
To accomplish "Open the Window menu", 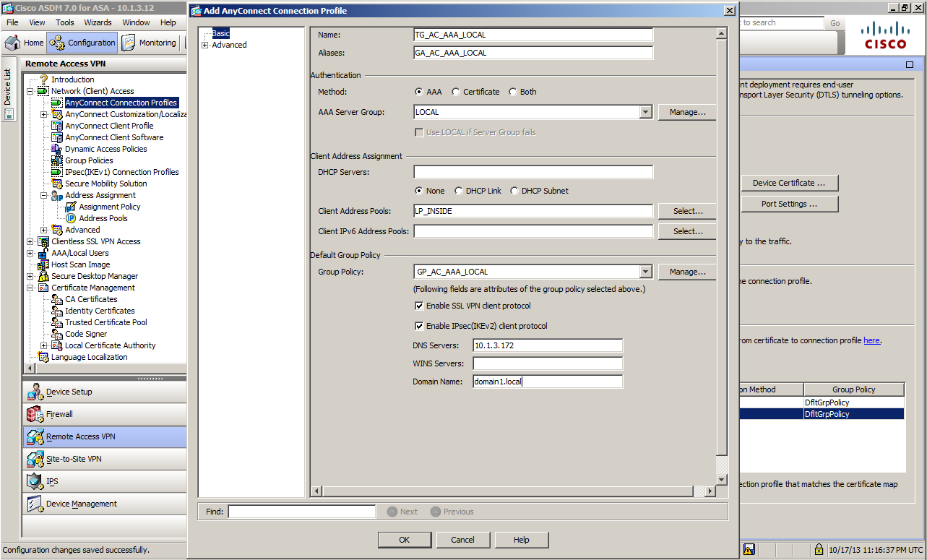I will (x=136, y=22).
